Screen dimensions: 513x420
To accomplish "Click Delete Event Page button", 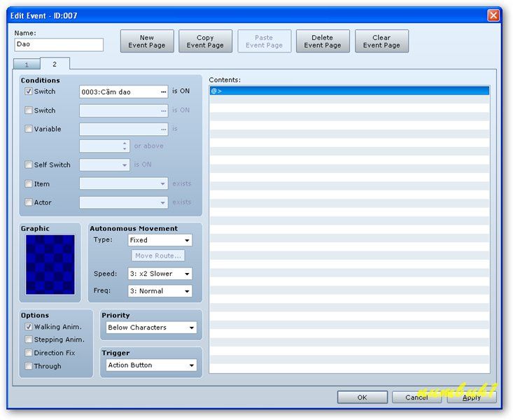I will coord(323,41).
